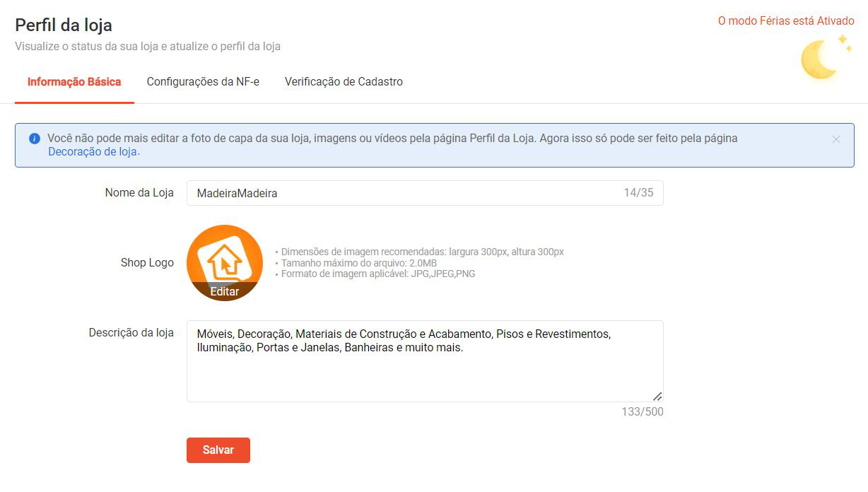Click the Shop Logo field label
This screenshot has width=868, height=492.
pyautogui.click(x=147, y=262)
